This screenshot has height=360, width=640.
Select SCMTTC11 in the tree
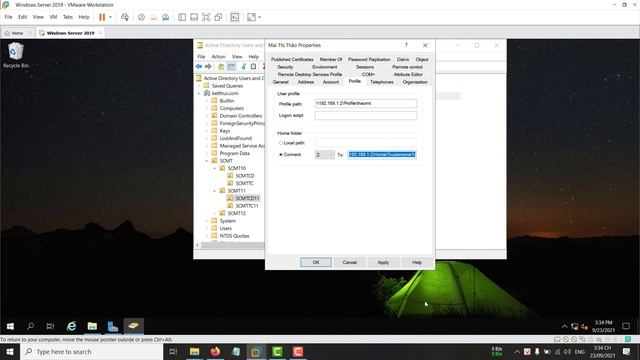247,206
